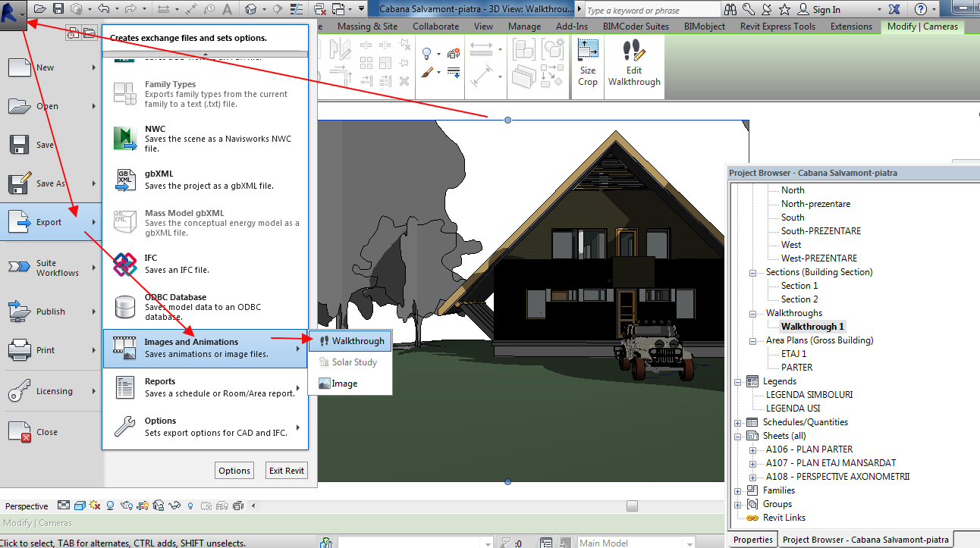Open the Help question mark icon
The image size is (980, 548).
click(x=920, y=9)
